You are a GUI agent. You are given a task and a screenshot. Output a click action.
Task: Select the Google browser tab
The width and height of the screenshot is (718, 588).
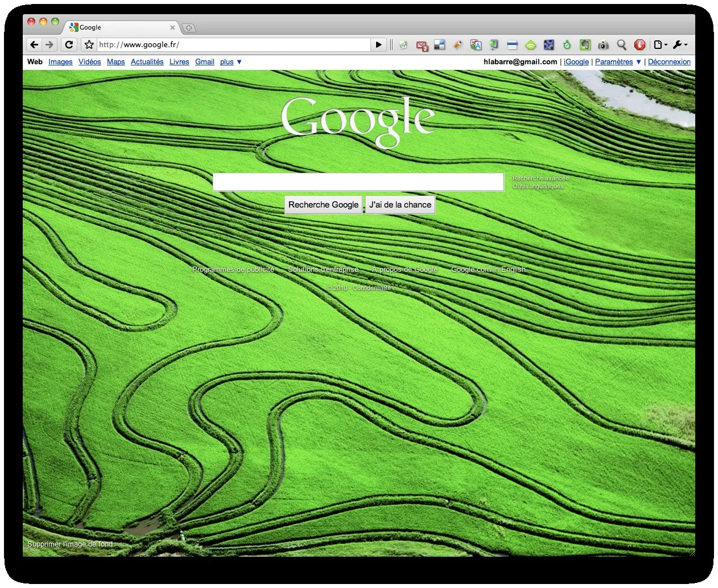point(122,27)
